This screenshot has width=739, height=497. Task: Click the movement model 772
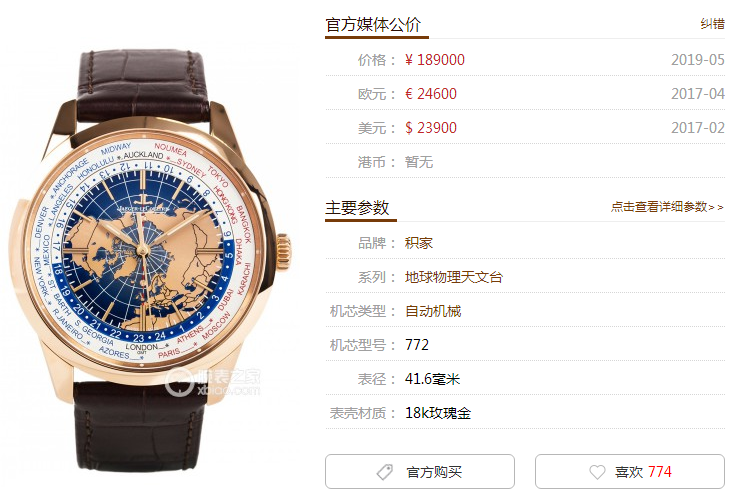[417, 345]
